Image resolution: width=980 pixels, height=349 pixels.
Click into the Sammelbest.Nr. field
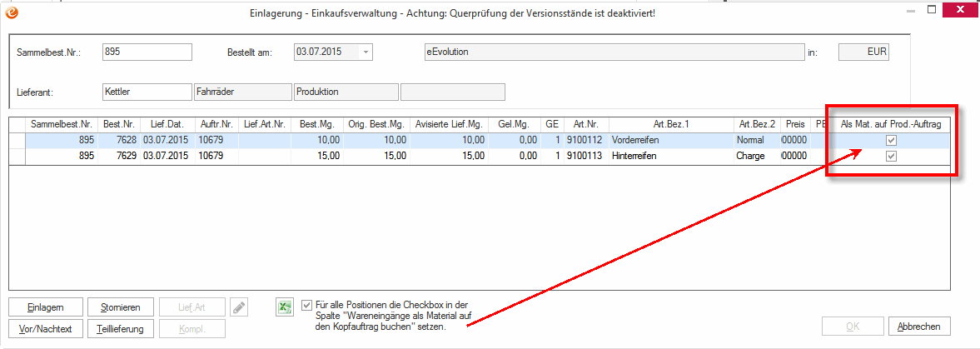coord(147,52)
